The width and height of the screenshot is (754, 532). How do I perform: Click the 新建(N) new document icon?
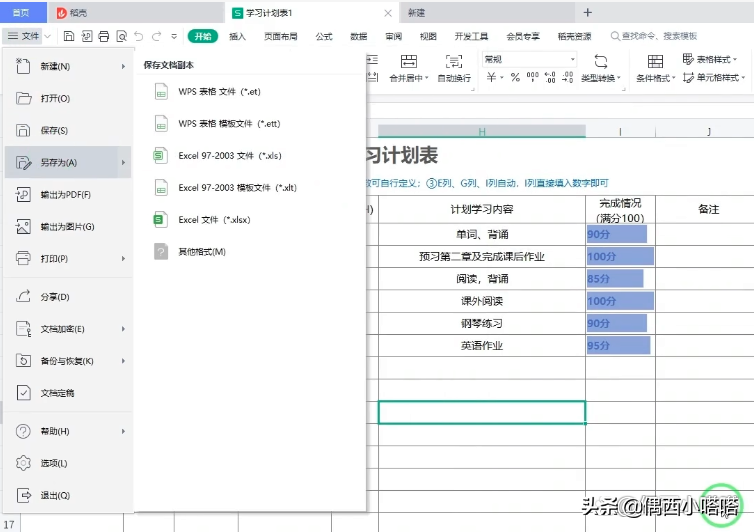23,66
